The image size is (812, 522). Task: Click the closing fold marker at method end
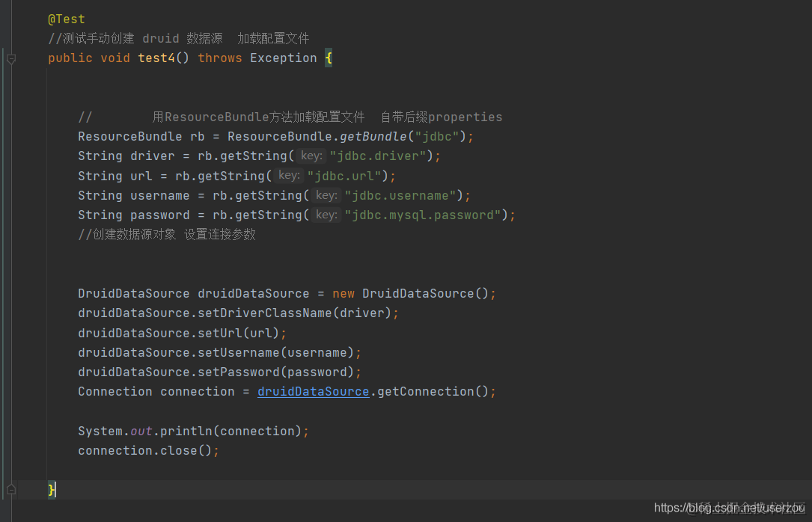coord(11,489)
